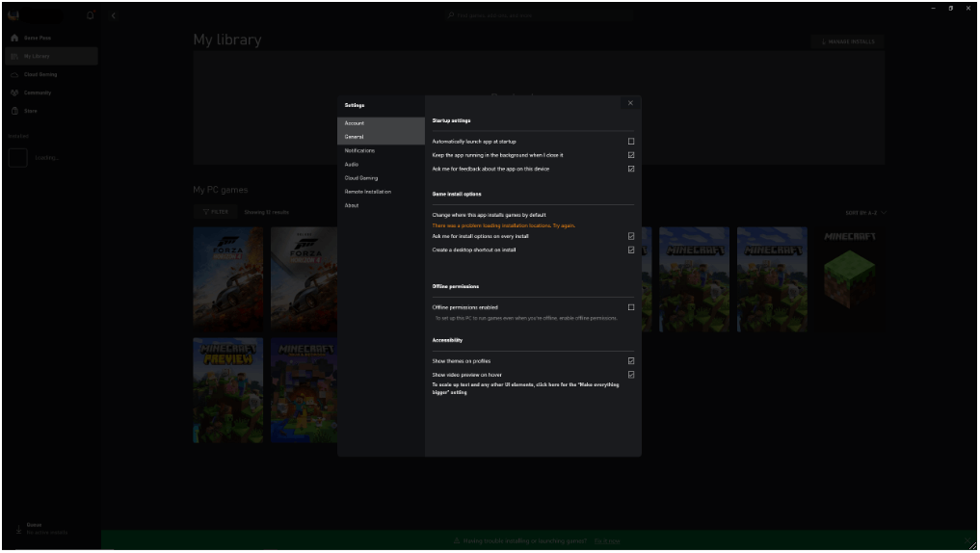Open the notifications bell icon
Screen dimensions: 980x553
[x=91, y=15]
